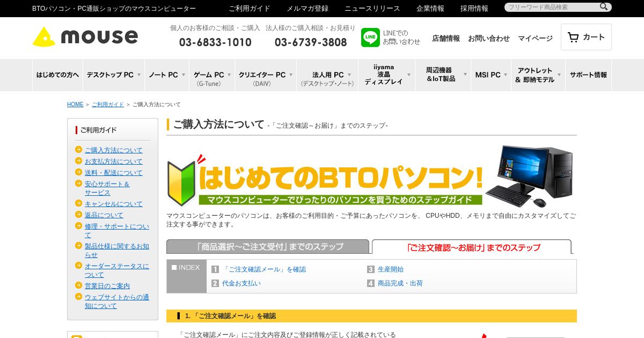
Task: Go to HOME breadcrumb link
Action: pyautogui.click(x=75, y=105)
